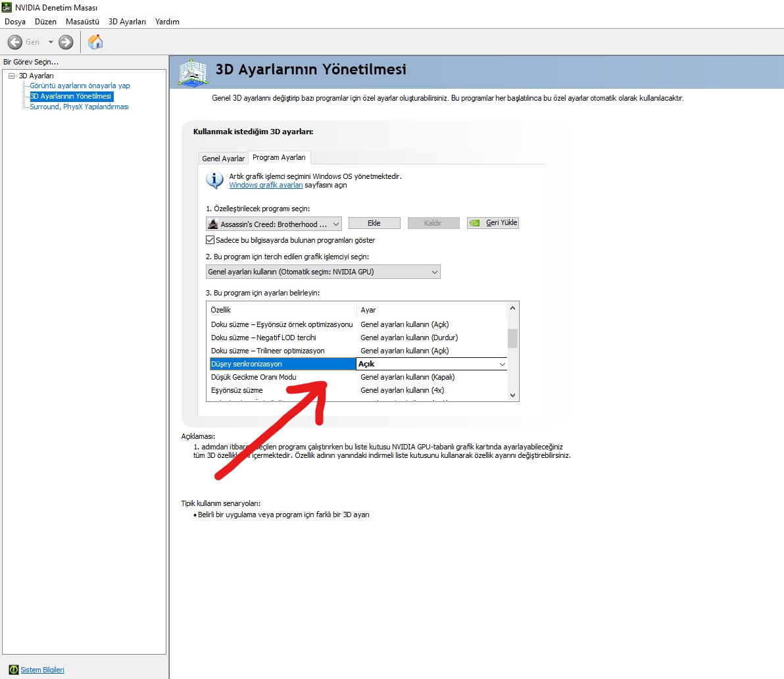Click the Ekle button
Screen dimensions: 784x679
point(374,223)
